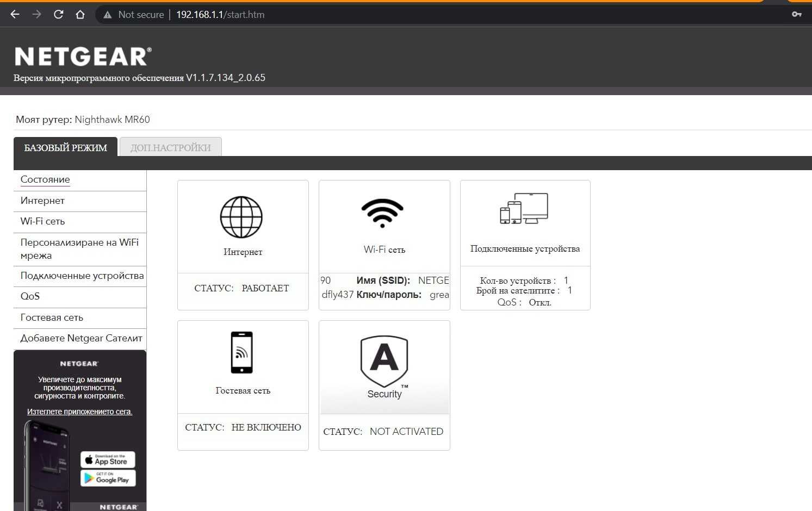Click QoS Откл. status in devices tile
This screenshot has width=812, height=511.
pos(524,302)
